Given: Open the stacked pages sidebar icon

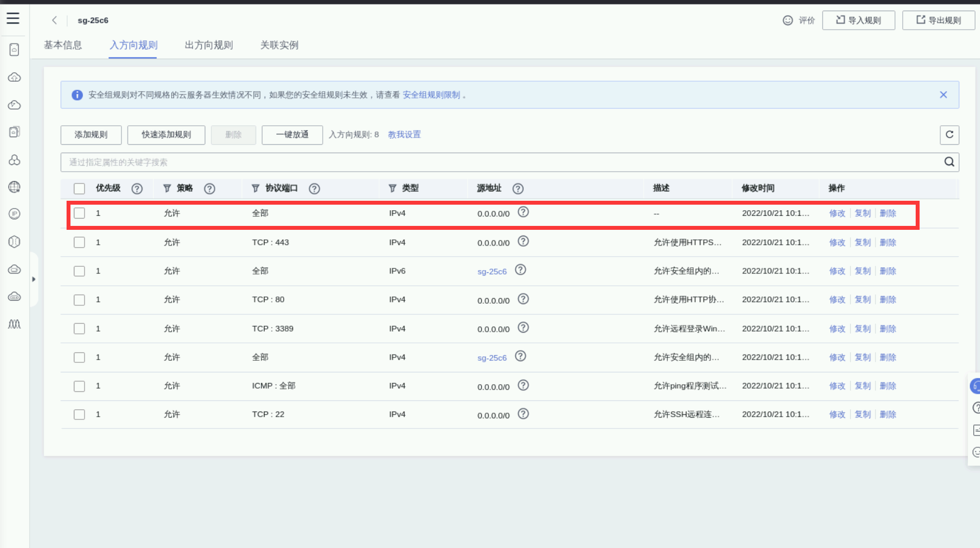Looking at the screenshot, I should [15, 132].
